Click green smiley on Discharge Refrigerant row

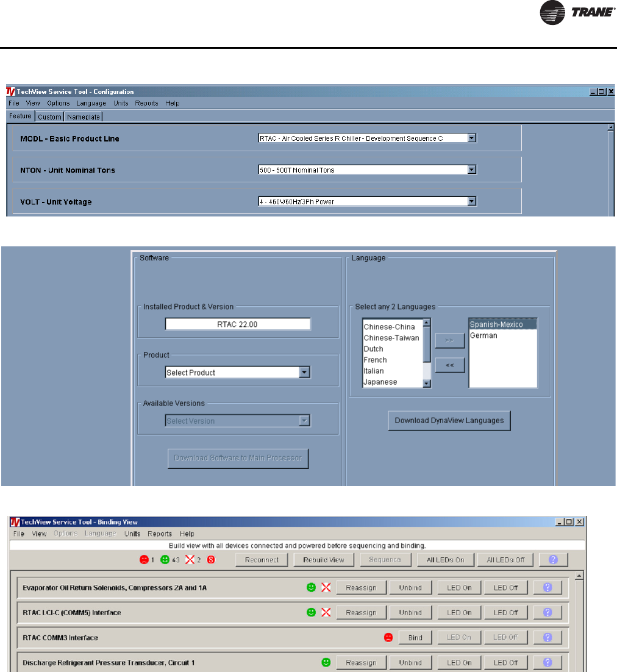tap(326, 663)
